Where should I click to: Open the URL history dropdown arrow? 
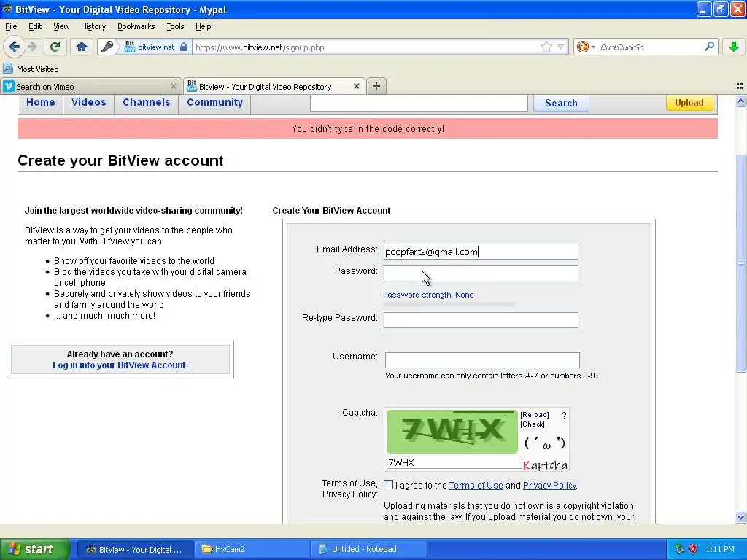561,47
